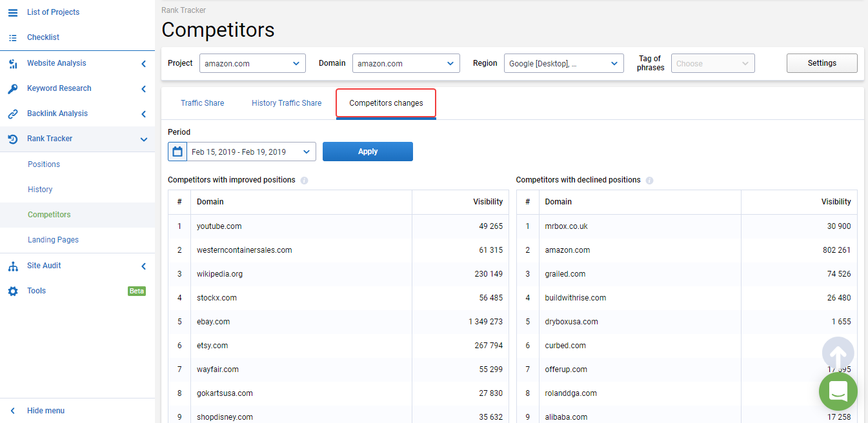This screenshot has width=868, height=423.
Task: Click the Tools gear icon
Action: (13, 291)
